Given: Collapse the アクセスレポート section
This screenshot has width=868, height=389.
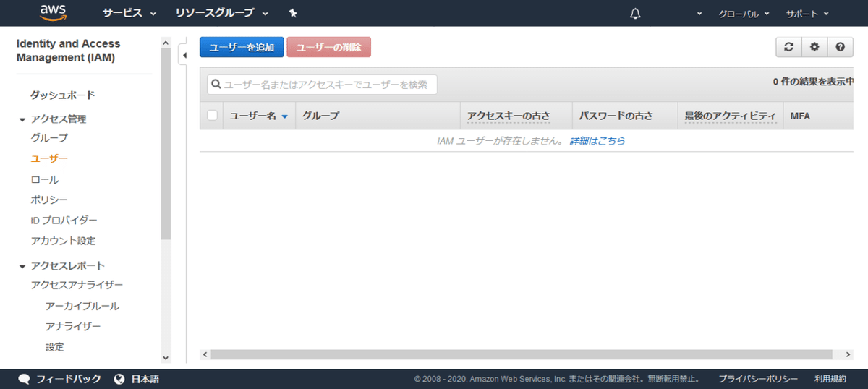Looking at the screenshot, I should pyautogui.click(x=23, y=266).
